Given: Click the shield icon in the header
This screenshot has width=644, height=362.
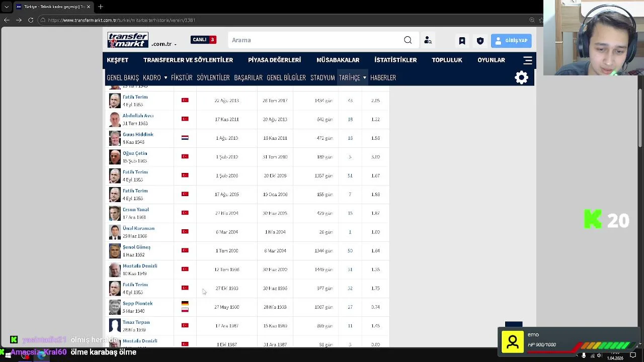Looking at the screenshot, I should coord(480,41).
